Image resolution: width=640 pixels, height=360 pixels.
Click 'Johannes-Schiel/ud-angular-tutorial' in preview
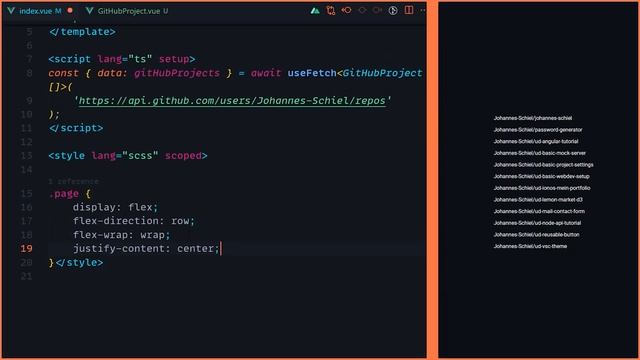coord(536,142)
